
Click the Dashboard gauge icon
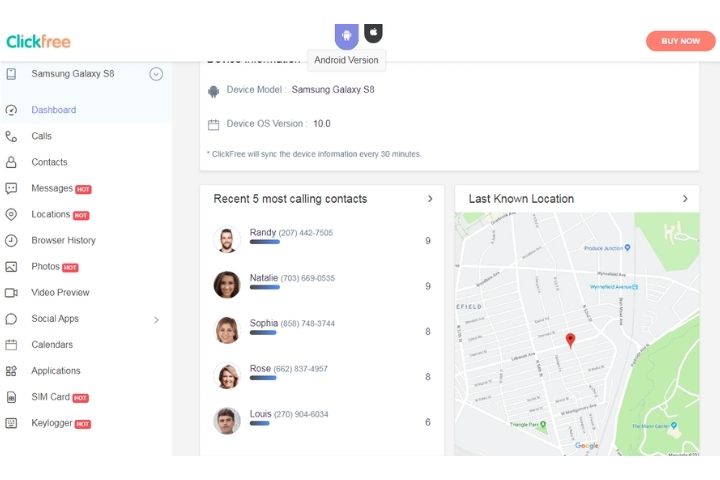tap(11, 110)
